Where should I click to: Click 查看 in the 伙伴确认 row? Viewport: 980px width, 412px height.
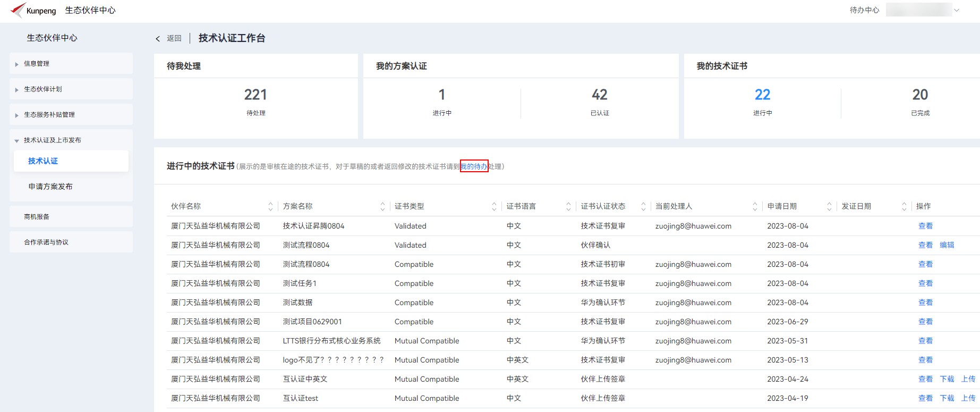(925, 245)
